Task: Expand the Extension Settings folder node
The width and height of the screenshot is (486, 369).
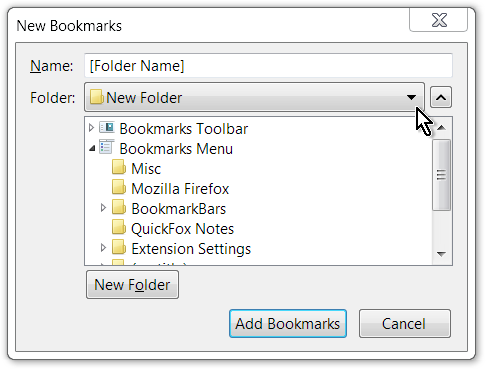Action: (x=103, y=248)
